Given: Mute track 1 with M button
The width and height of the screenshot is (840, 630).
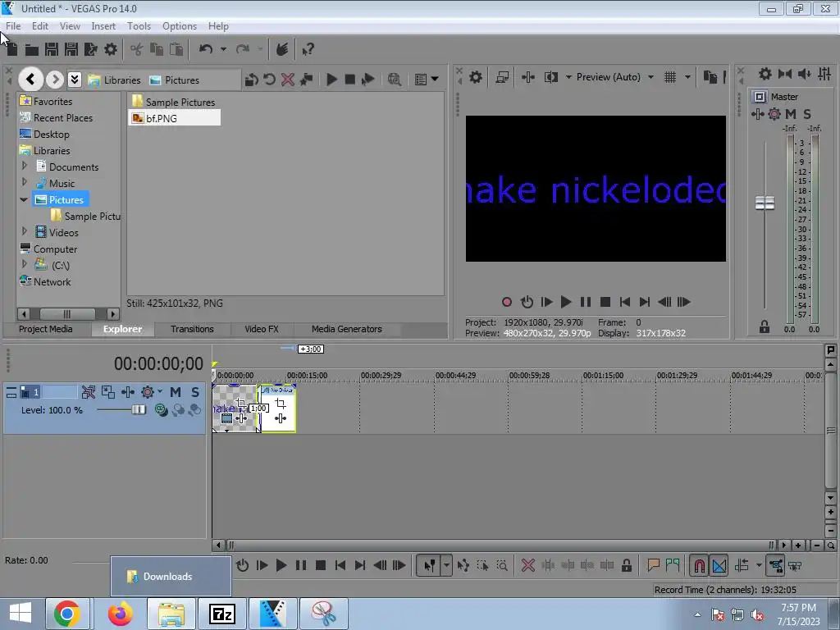Looking at the screenshot, I should click(176, 392).
